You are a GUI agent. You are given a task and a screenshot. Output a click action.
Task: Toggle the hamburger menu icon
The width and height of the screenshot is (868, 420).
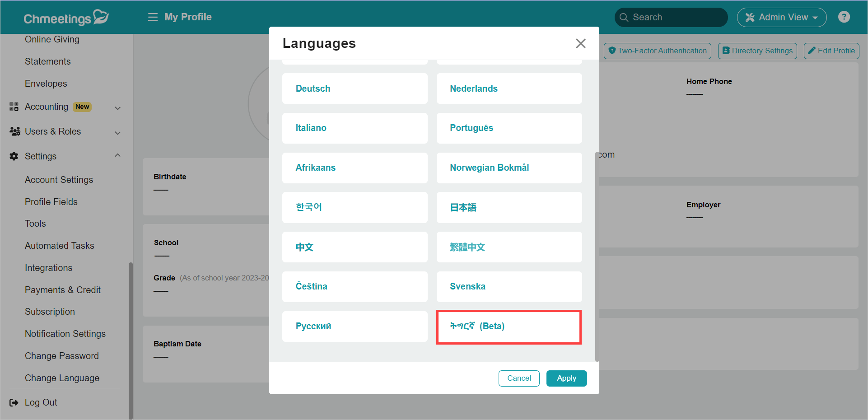click(x=153, y=17)
